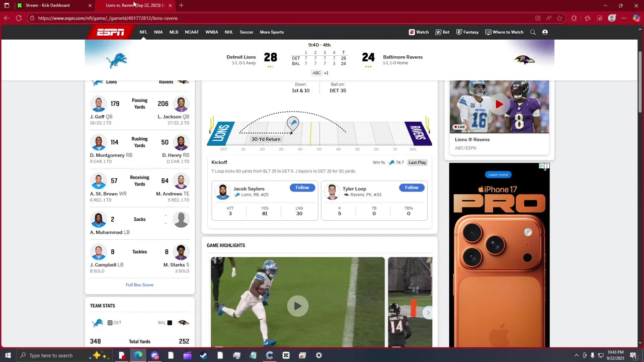Image resolution: width=644 pixels, height=362 pixels.
Task: Open Edge split screen icon
Action: click(x=538, y=18)
